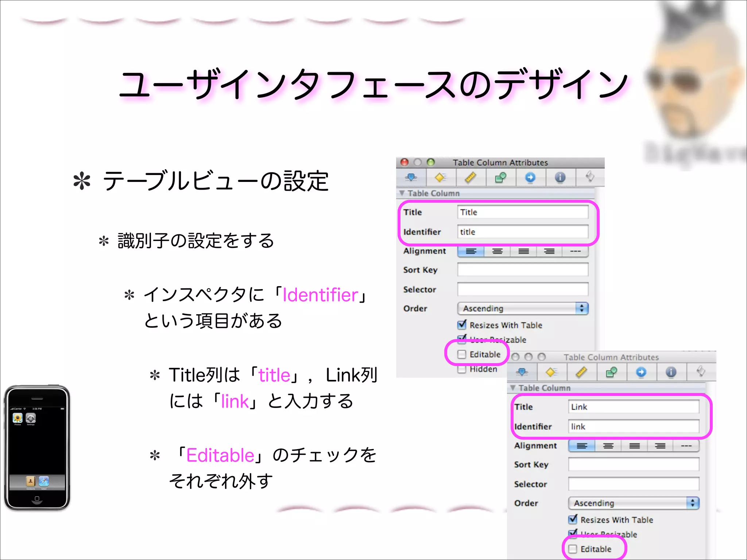Toggle User Resizable checkbox in lower window
The width and height of the screenshot is (747, 560).
(x=573, y=534)
